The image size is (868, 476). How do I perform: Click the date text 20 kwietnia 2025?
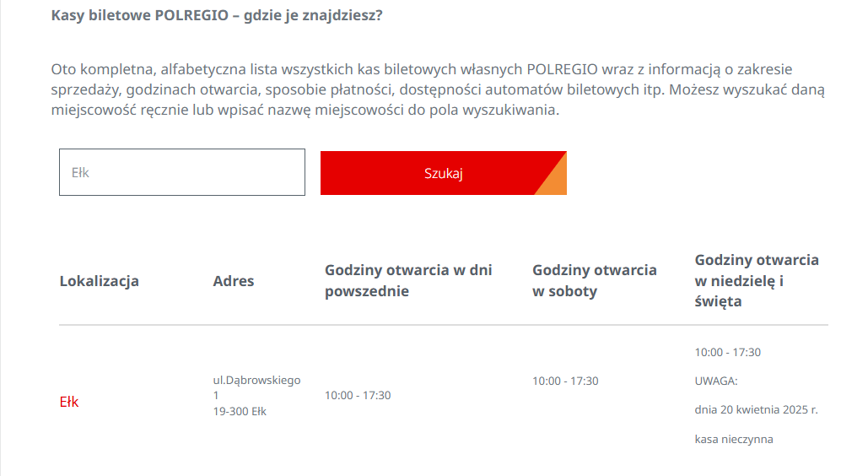(x=756, y=410)
